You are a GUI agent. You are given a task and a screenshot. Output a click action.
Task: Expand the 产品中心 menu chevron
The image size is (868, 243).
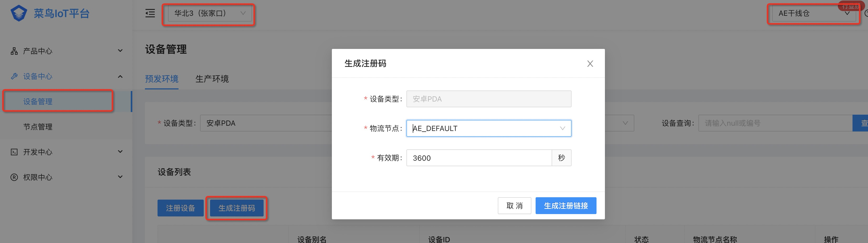pyautogui.click(x=120, y=50)
